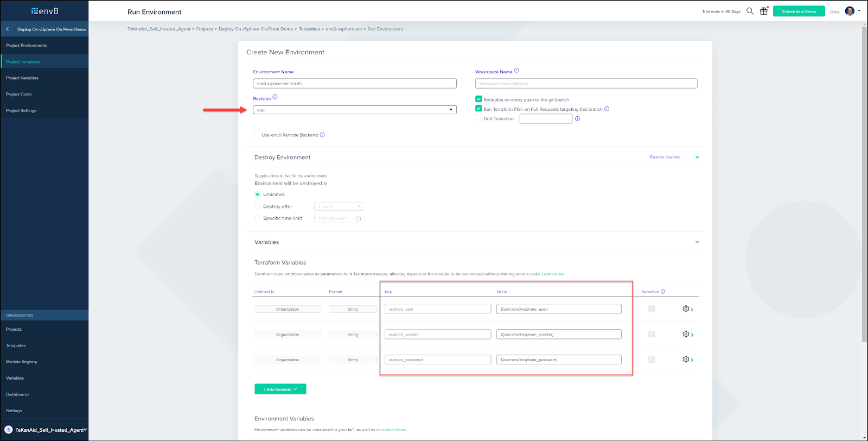Screen dimensions: 868x441
Task: Click the vsphere_user key field
Action: tap(438, 309)
